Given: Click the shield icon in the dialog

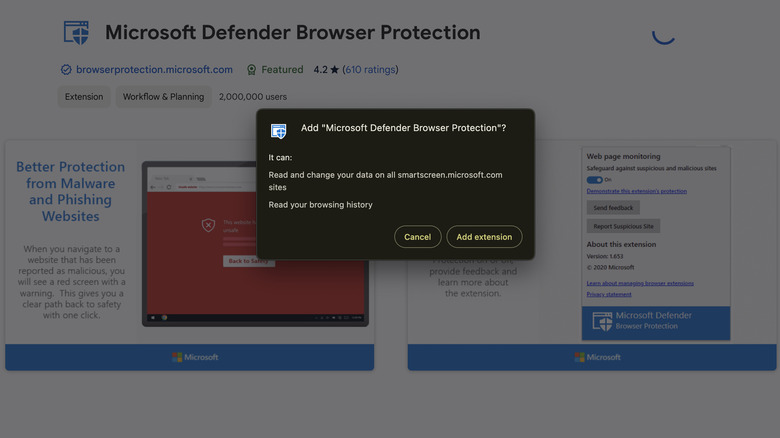Looking at the screenshot, I should pos(279,131).
